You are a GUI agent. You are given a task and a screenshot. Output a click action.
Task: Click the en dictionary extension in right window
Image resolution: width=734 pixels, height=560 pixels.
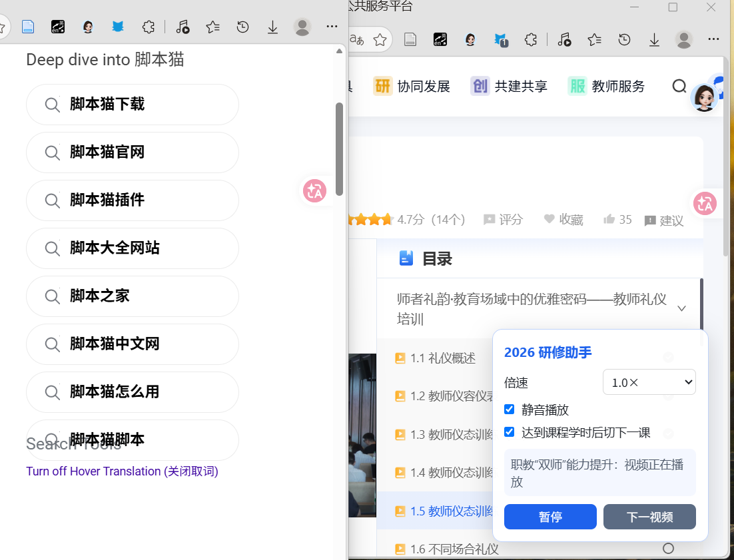440,40
